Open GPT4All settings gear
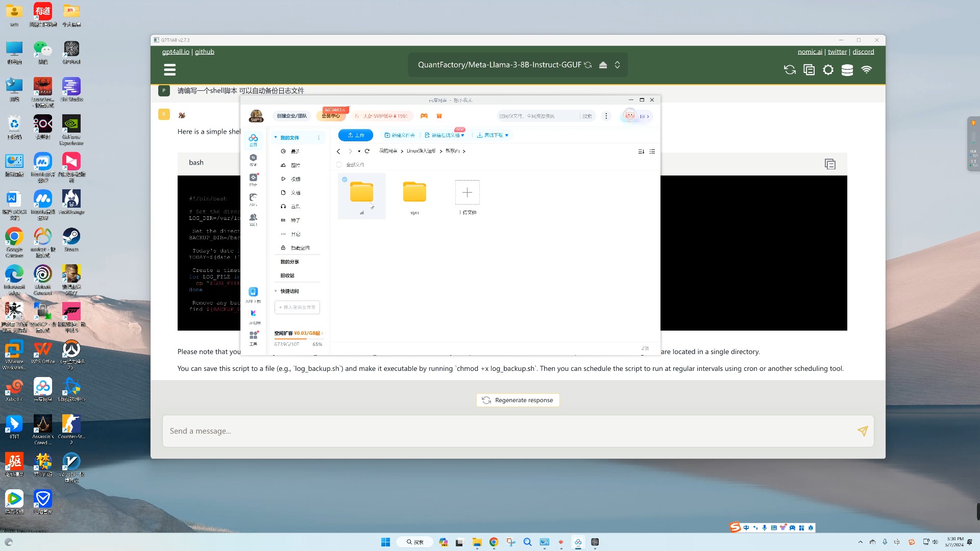This screenshot has height=551, width=980. coord(828,70)
